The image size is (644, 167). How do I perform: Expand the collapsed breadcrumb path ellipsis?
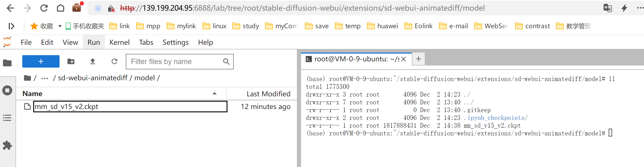(45, 78)
